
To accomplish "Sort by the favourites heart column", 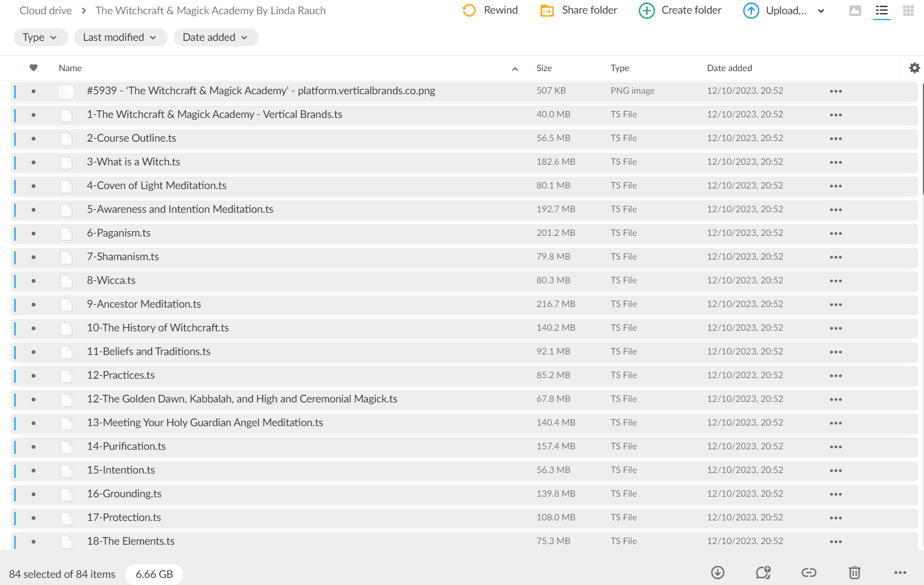I will coord(34,68).
